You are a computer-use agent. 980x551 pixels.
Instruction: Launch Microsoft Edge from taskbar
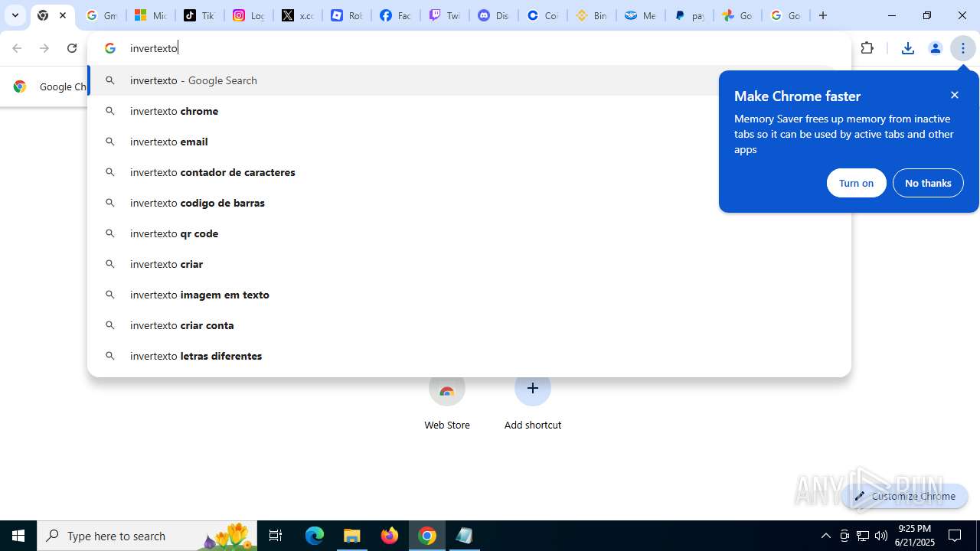click(x=315, y=536)
